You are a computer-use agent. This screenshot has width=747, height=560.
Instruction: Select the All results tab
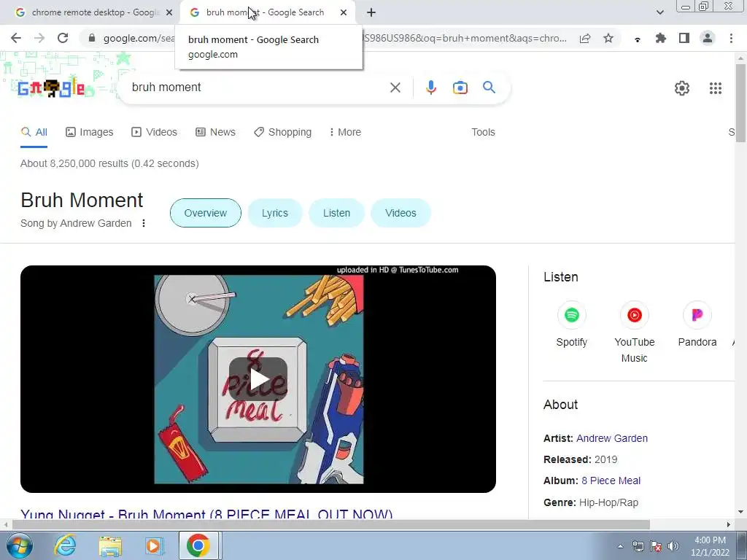34,133
